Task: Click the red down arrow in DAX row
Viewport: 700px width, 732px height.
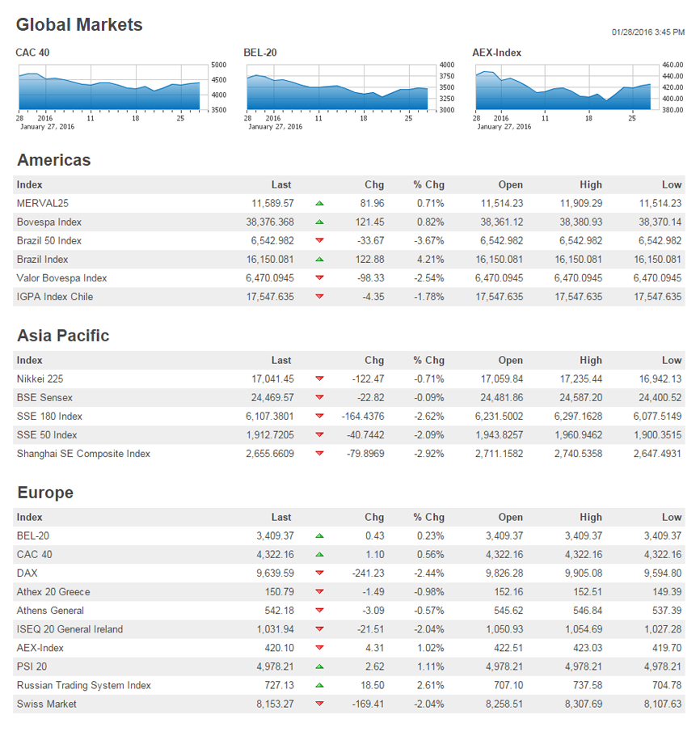Action: [319, 573]
